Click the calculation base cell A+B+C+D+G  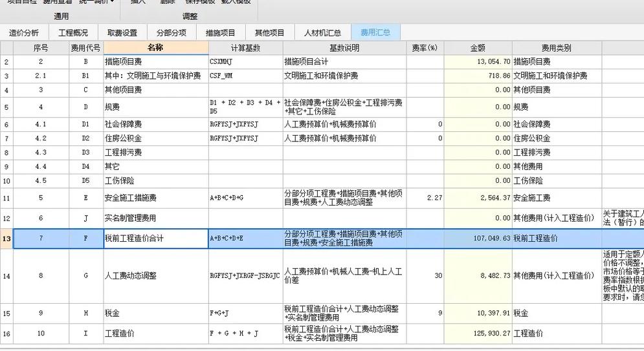point(245,198)
